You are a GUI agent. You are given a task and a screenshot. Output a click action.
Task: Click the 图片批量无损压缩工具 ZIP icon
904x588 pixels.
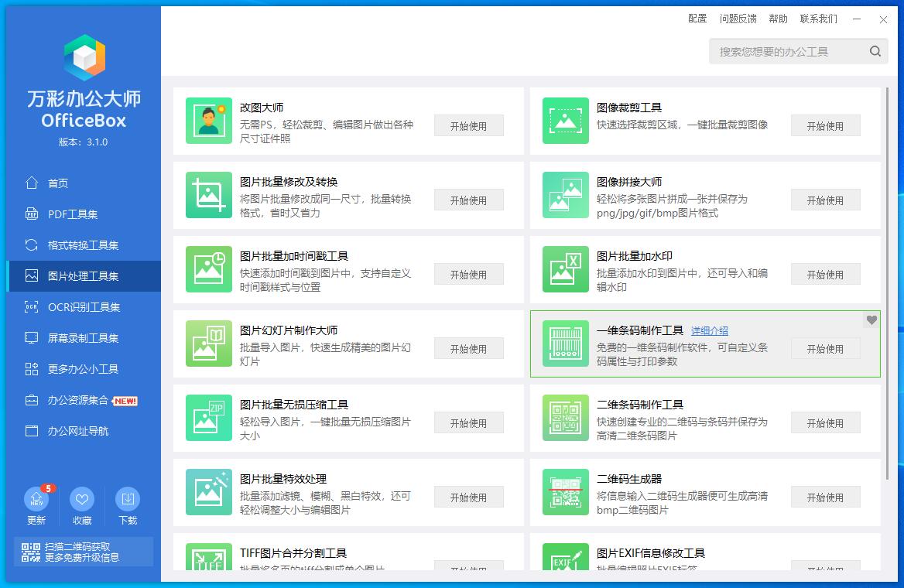[x=209, y=418]
